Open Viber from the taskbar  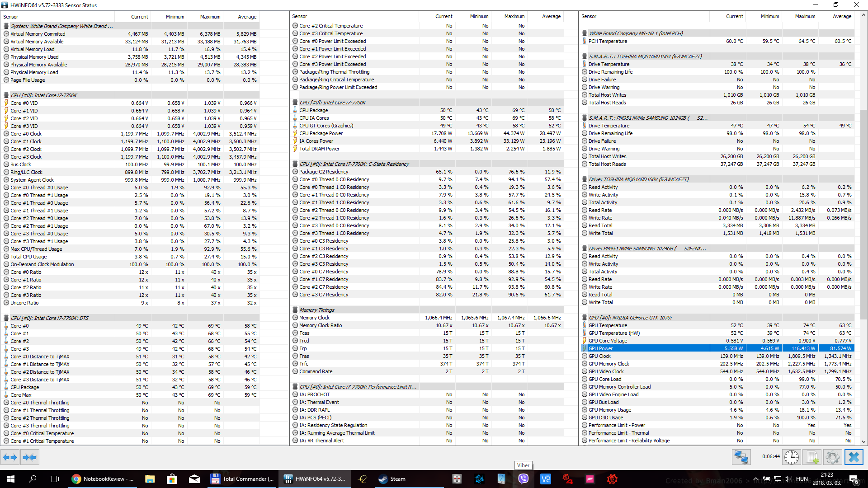point(524,479)
